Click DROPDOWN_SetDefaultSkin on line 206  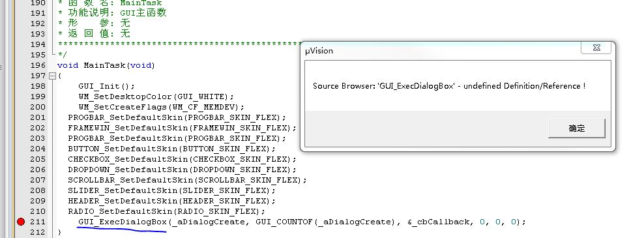[x=128, y=170]
